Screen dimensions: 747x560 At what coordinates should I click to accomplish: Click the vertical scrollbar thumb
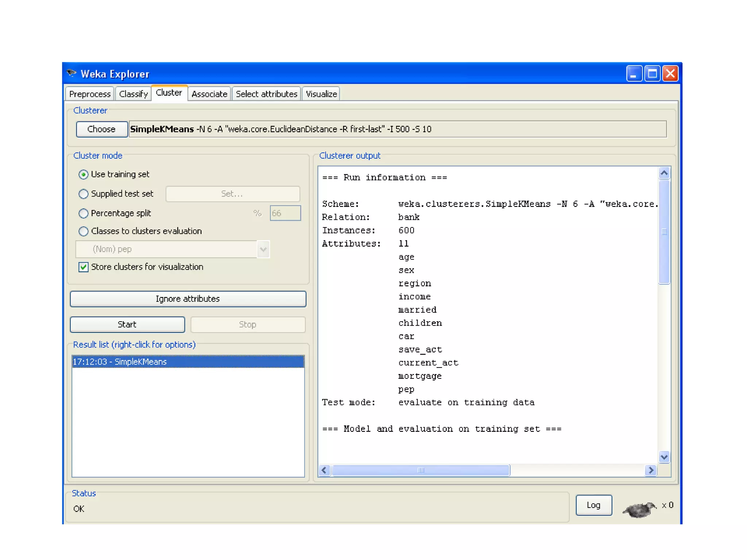(664, 232)
